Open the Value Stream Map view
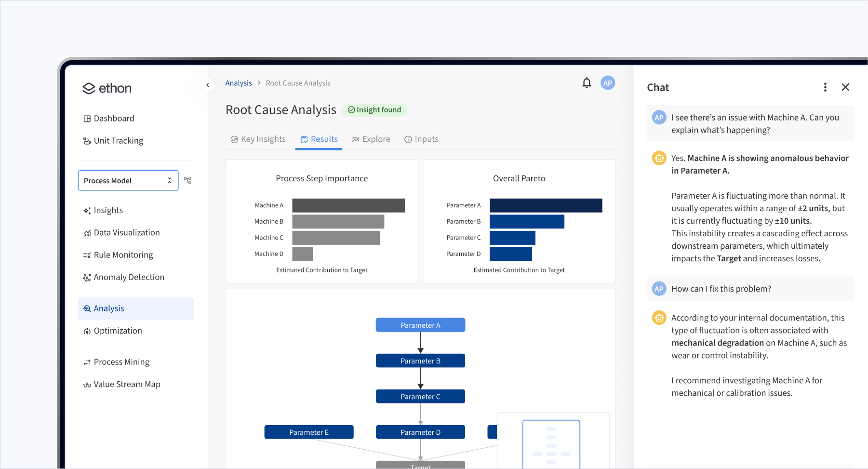 pyautogui.click(x=127, y=384)
